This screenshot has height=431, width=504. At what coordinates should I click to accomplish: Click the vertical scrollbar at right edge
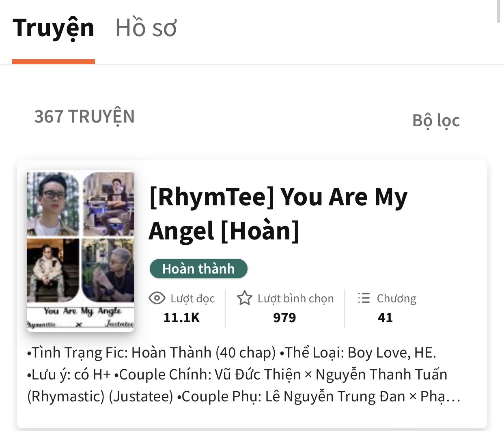tap(499, 11)
